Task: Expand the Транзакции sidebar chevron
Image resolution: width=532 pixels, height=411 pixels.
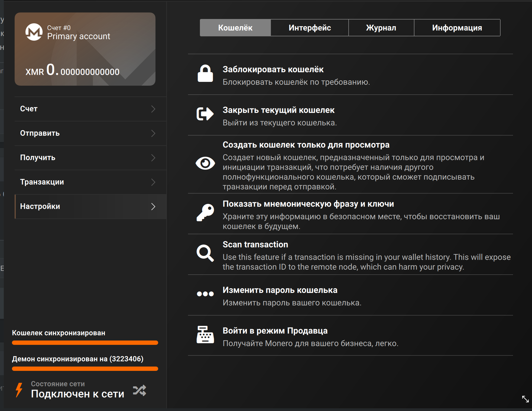Action: point(153,182)
